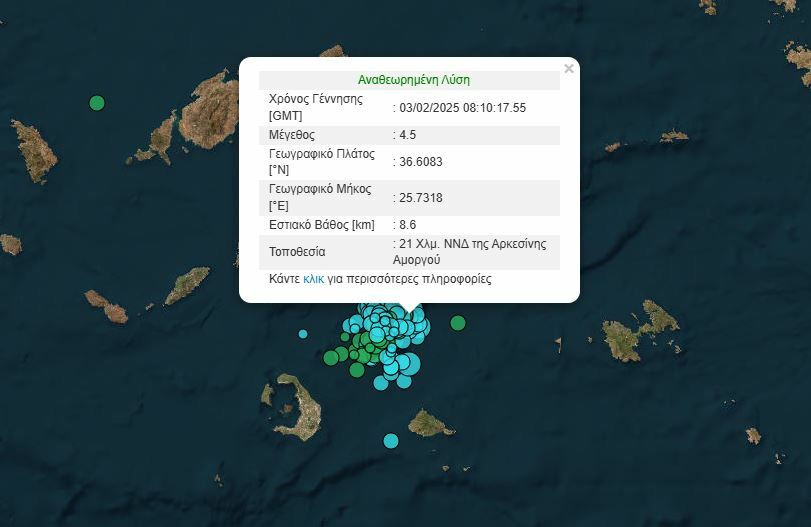Click the bottom-right cyan marker of the cluster
This screenshot has width=811, height=527.
404,380
